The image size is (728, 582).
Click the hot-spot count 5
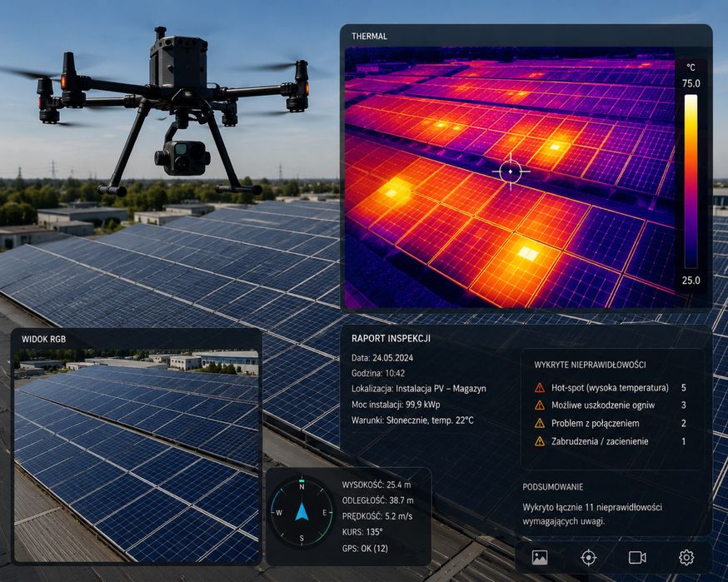pyautogui.click(x=683, y=387)
